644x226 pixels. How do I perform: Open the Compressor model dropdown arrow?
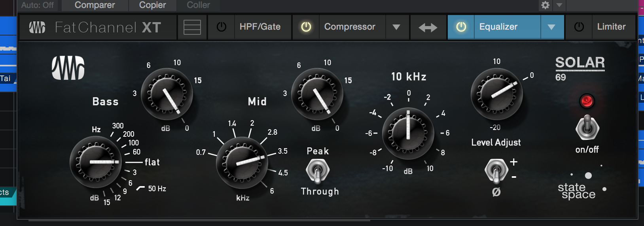pyautogui.click(x=396, y=27)
